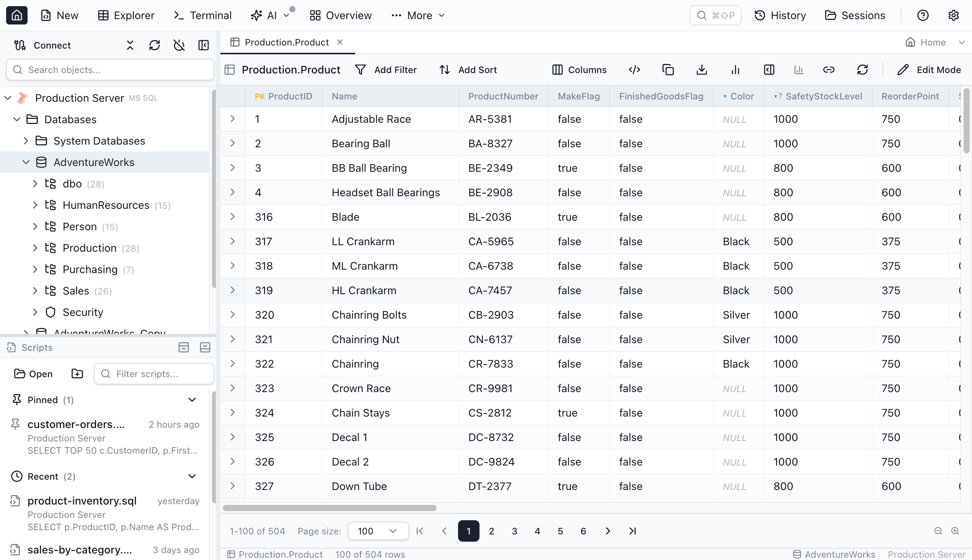Viewport: 972px width, 560px height.
Task: Click the horizontal table scrollbar
Action: (329, 508)
